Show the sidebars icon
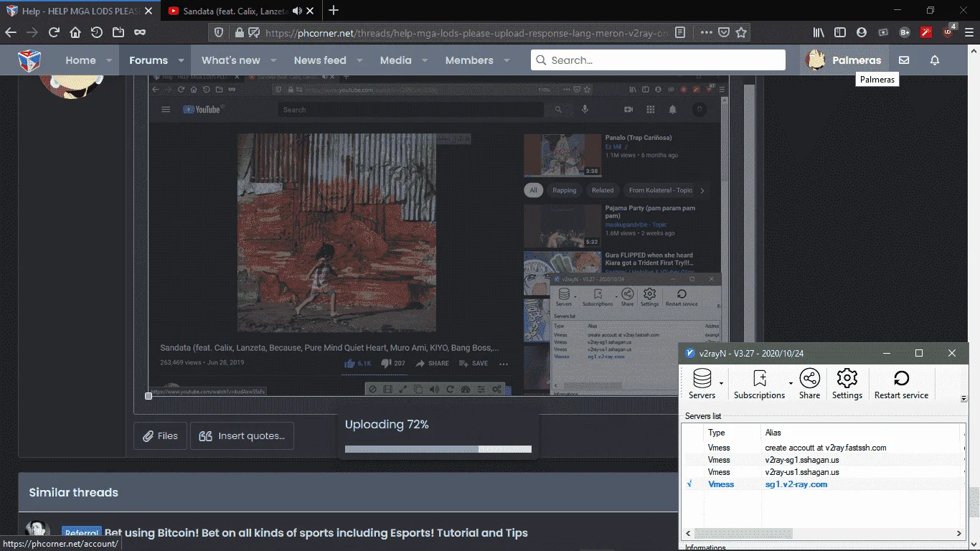The width and height of the screenshot is (980, 551). pyautogui.click(x=840, y=32)
